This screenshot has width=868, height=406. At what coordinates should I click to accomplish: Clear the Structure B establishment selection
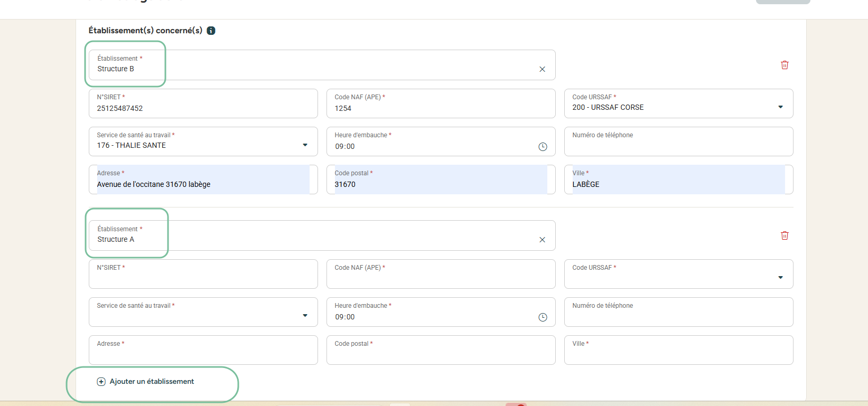pos(542,69)
